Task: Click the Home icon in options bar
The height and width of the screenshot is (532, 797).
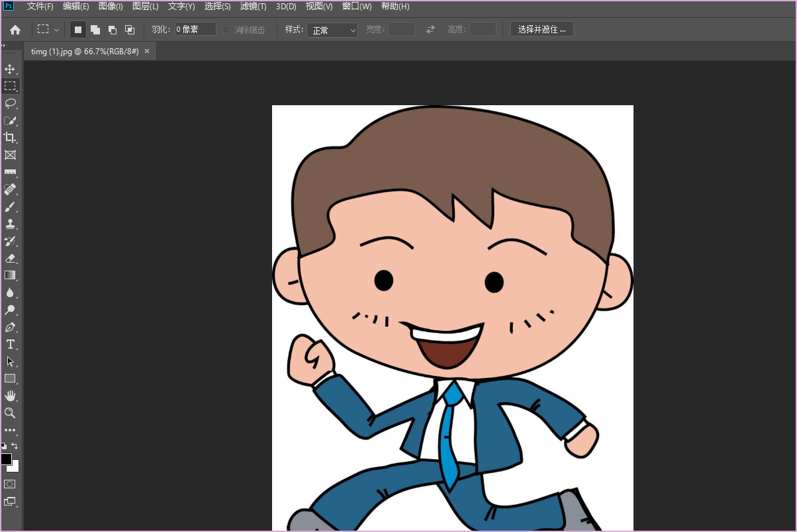Action: click(15, 30)
